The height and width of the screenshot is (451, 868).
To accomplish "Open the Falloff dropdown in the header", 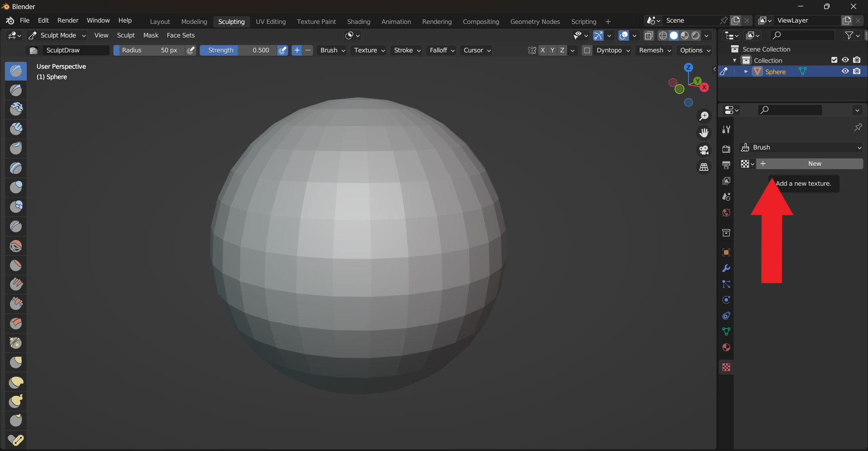I will coord(441,50).
